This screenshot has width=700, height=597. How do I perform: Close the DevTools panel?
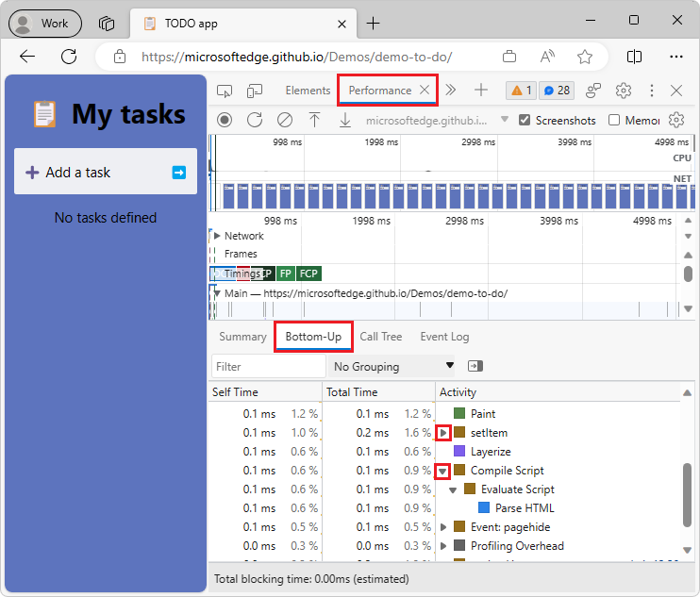coord(676,91)
